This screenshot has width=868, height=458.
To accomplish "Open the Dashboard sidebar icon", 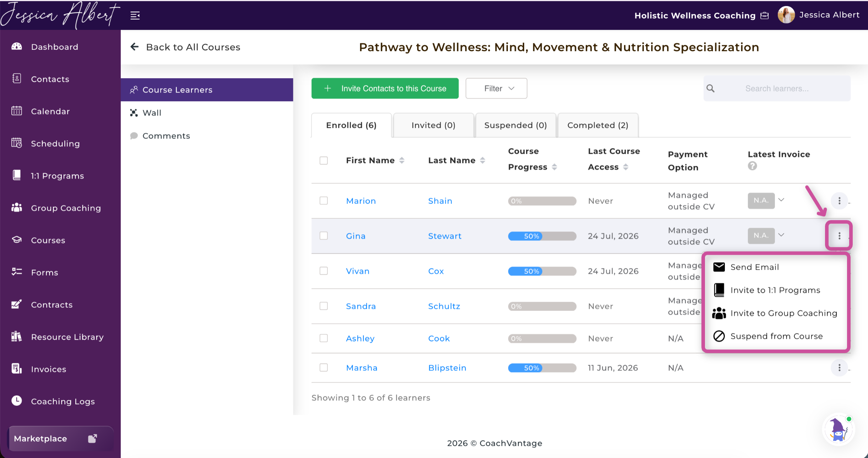I will 17,47.
